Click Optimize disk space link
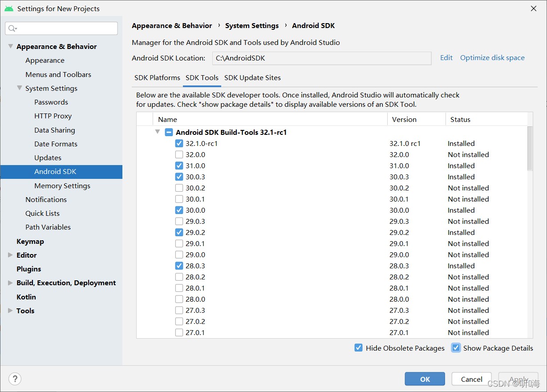 pos(492,58)
